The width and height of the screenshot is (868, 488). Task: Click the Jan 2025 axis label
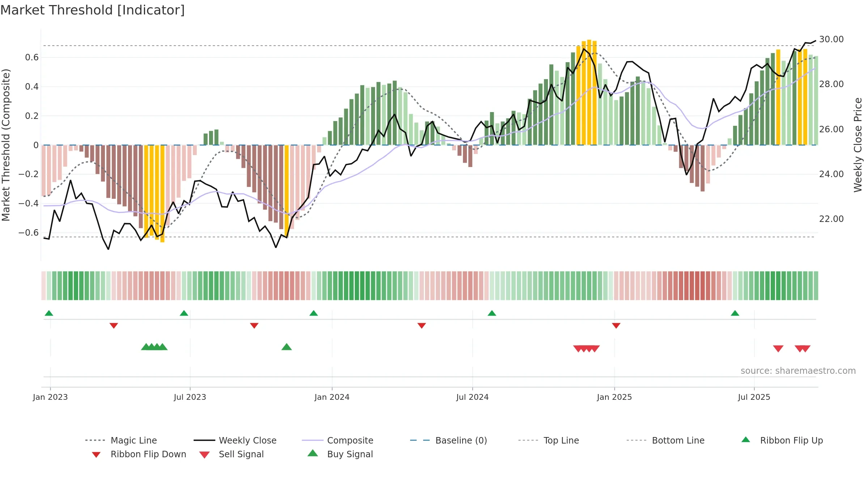(x=614, y=397)
